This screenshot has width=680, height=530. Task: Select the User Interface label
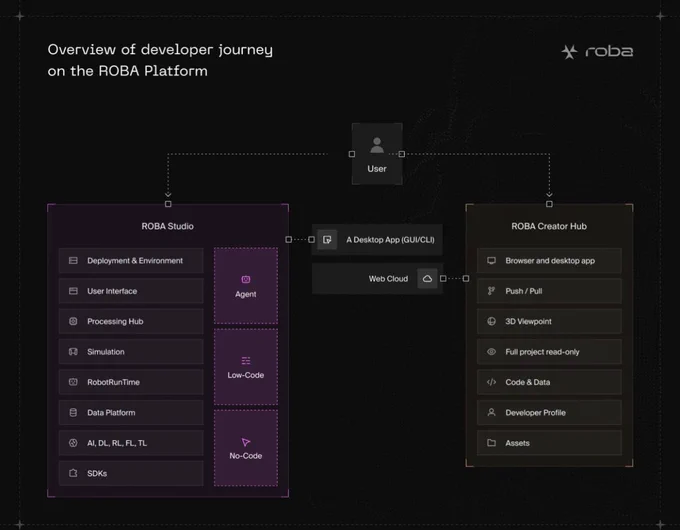point(112,291)
